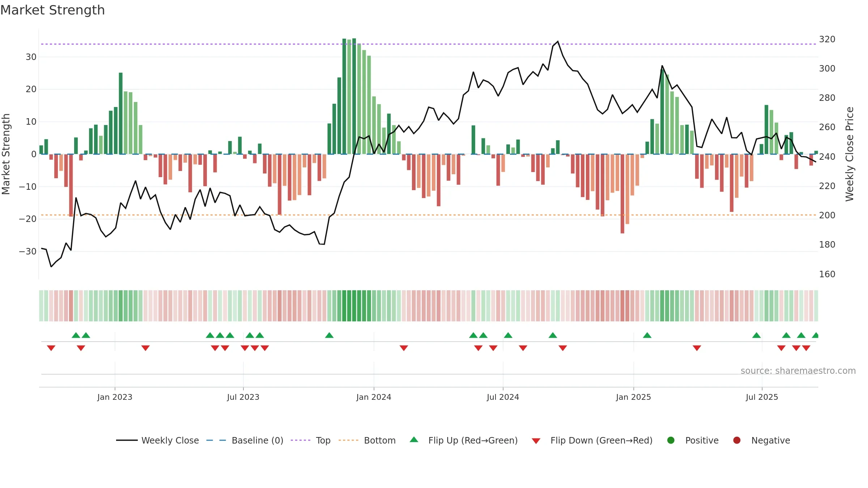Click the 30 strength axis value
868x488 pixels.
point(31,57)
